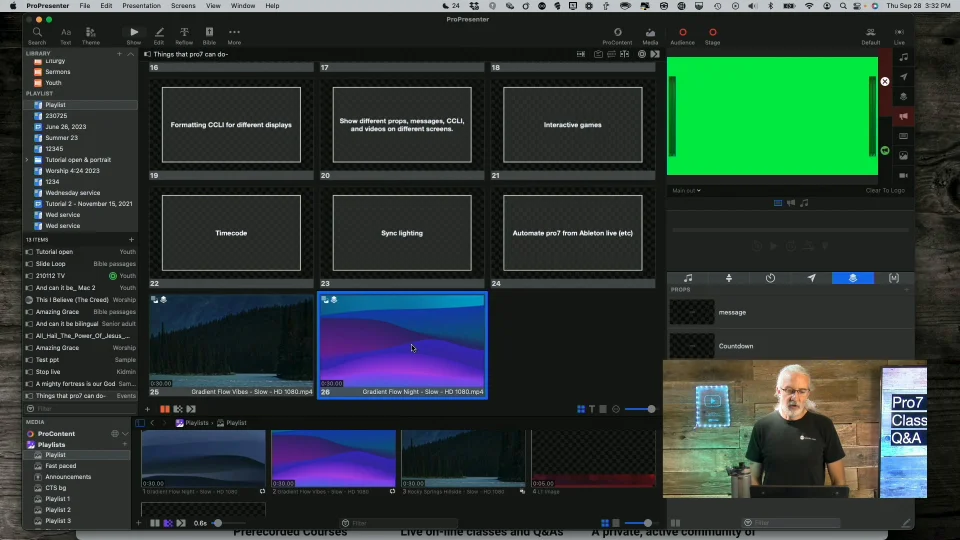Clear the media layer icon
The height and width of the screenshot is (540, 960).
pyautogui.click(x=904, y=156)
